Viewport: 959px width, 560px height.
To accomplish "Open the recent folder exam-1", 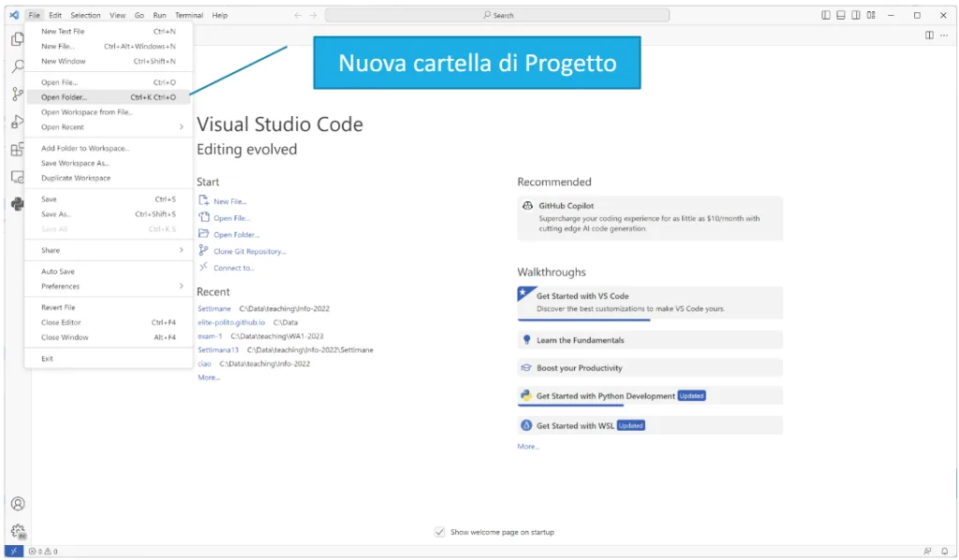I will point(210,336).
